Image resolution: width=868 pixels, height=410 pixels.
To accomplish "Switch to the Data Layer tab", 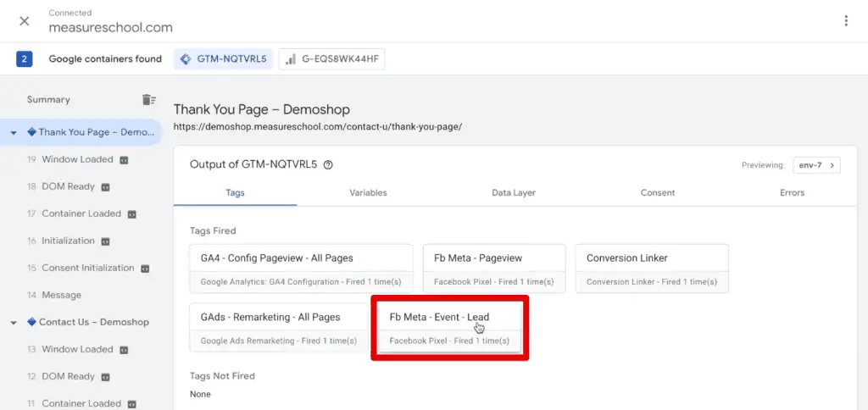I will click(x=513, y=193).
